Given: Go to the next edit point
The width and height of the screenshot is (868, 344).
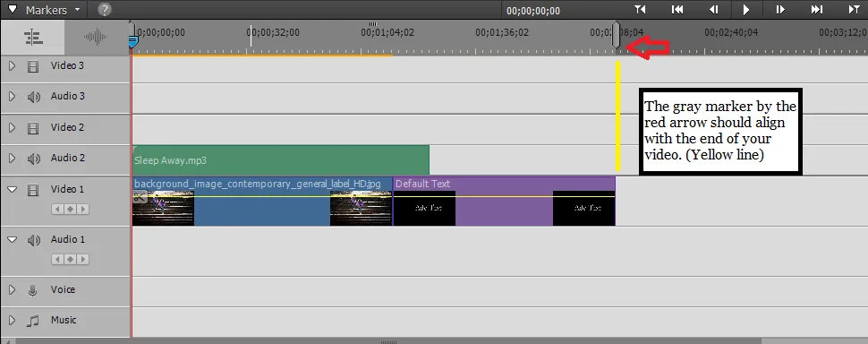Looking at the screenshot, I should pyautogui.click(x=855, y=10).
